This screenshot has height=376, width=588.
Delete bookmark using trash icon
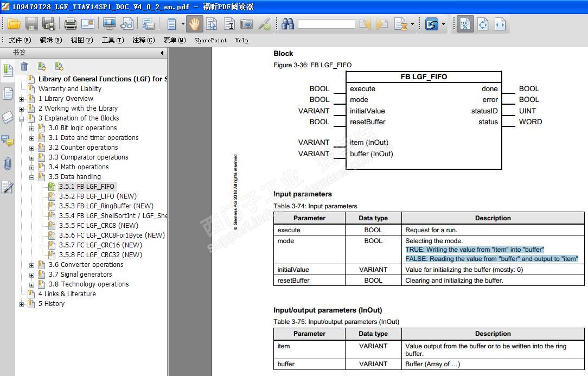tap(24, 66)
